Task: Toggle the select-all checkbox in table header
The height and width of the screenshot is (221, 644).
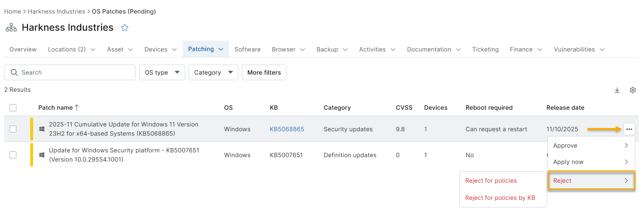Action: click(13, 108)
